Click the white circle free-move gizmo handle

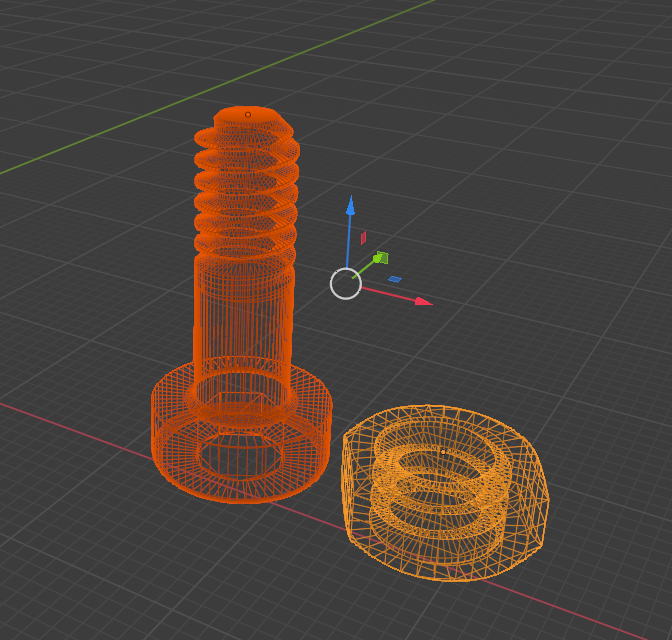point(345,283)
